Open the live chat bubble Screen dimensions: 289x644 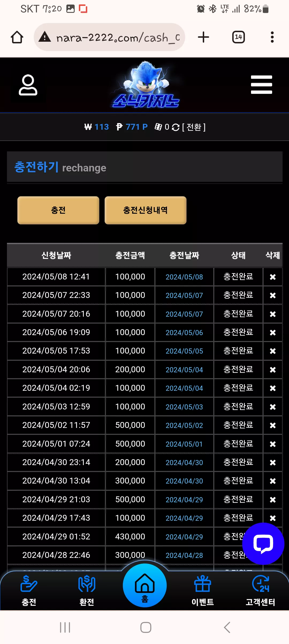(x=263, y=544)
